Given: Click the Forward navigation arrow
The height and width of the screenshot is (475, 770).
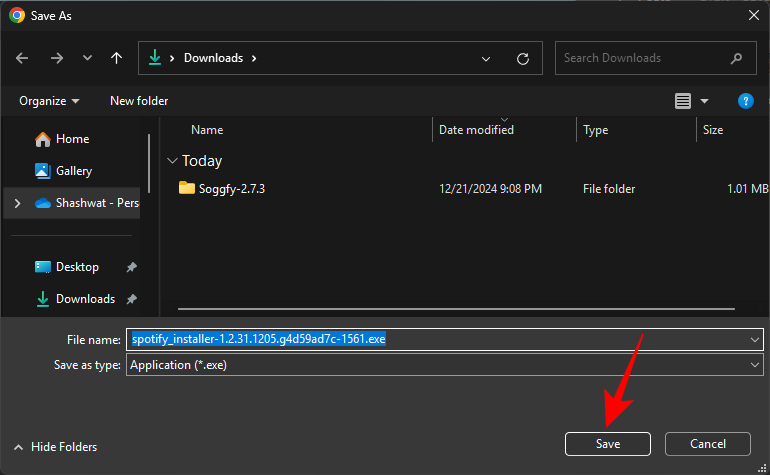Looking at the screenshot, I should pos(56,58).
